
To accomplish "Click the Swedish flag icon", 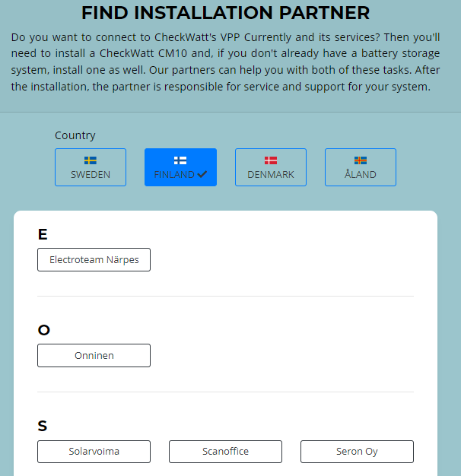I will 91,160.
